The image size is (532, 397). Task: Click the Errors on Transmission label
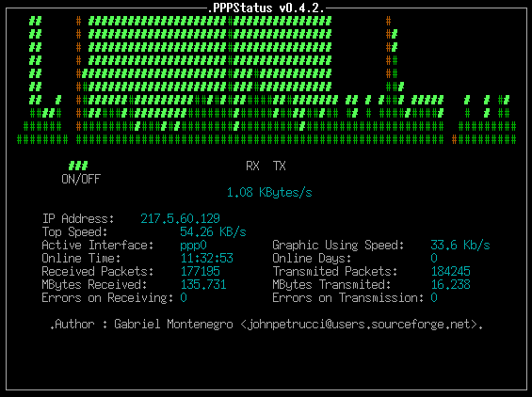348,297
